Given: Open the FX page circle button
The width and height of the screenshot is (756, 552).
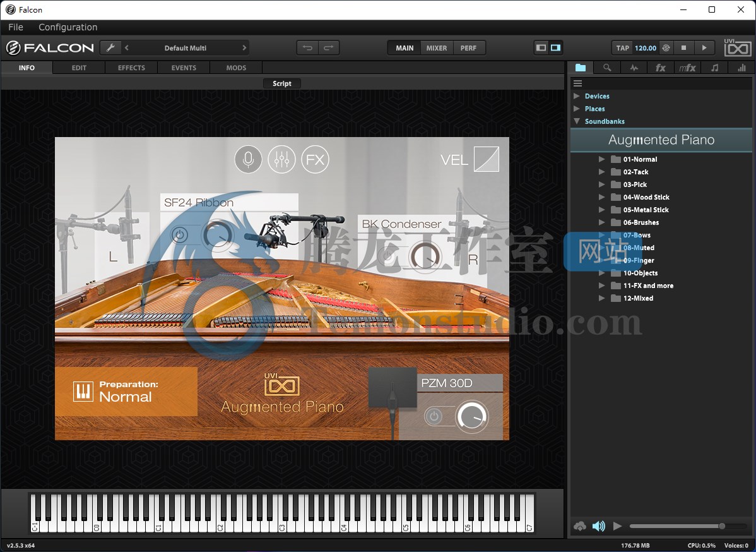Looking at the screenshot, I should point(316,159).
